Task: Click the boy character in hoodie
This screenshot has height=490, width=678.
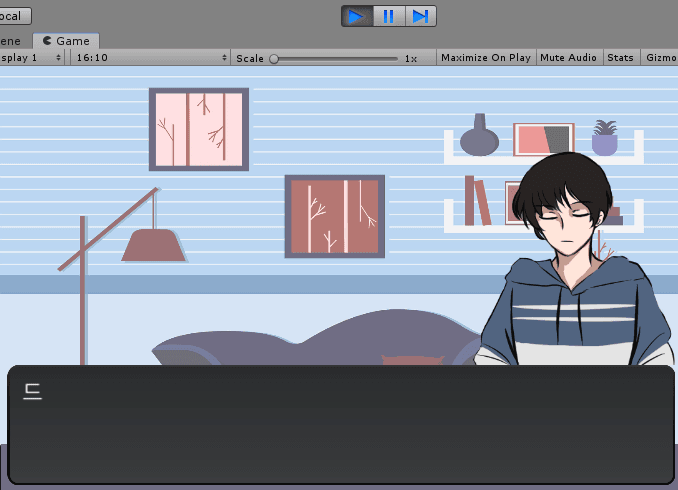Action: coord(575,259)
